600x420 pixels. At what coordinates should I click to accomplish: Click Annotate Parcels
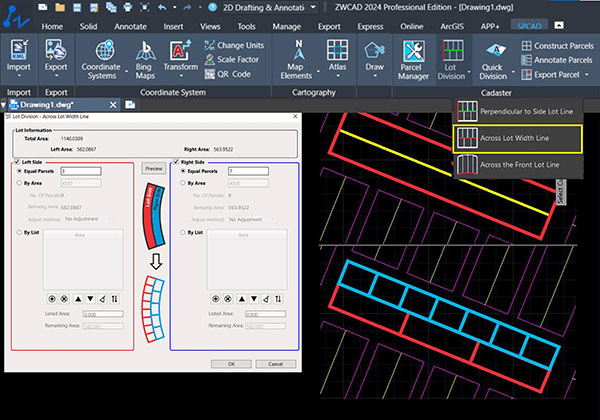557,60
